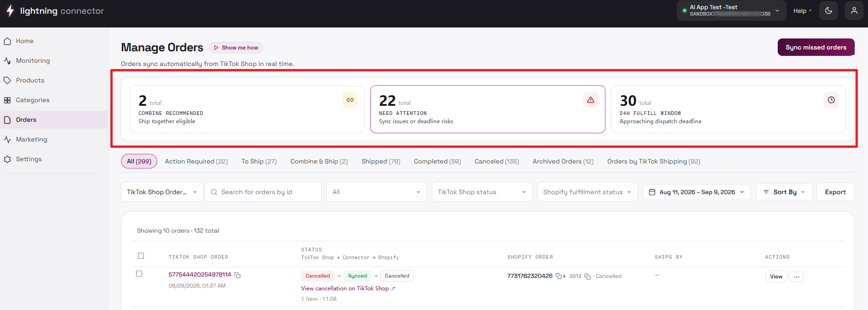Open the user profile icon

tap(854, 11)
